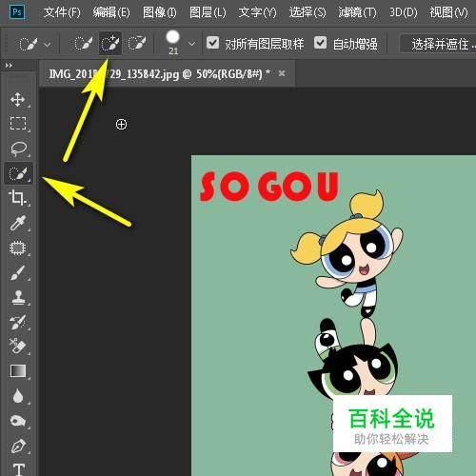476x476 pixels.
Task: Select the Blur tool
Action: point(18,396)
